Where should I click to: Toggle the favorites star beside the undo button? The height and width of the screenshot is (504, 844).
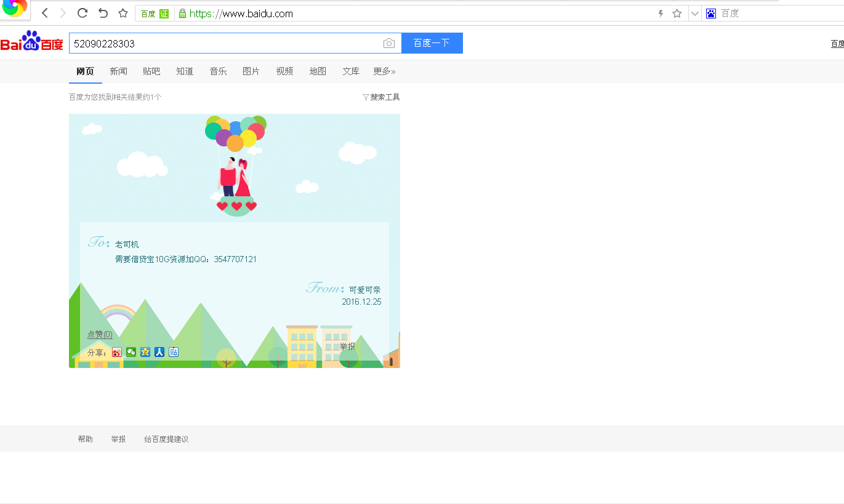click(x=123, y=12)
